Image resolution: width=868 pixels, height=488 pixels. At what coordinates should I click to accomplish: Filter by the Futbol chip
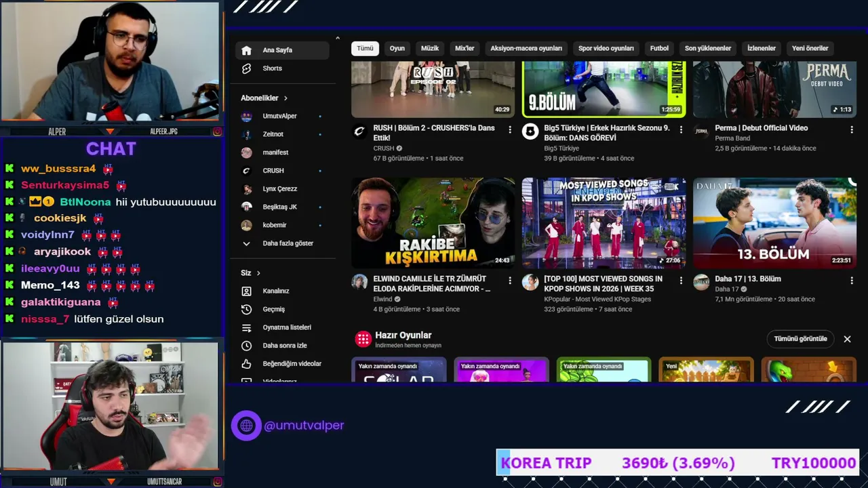pos(659,48)
